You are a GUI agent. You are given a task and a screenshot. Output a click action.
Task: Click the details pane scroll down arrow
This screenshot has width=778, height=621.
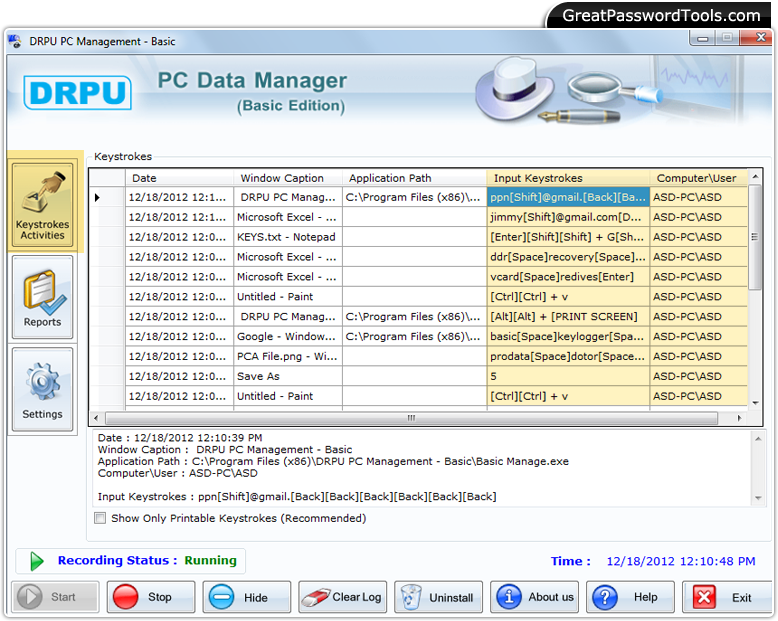(x=758, y=497)
